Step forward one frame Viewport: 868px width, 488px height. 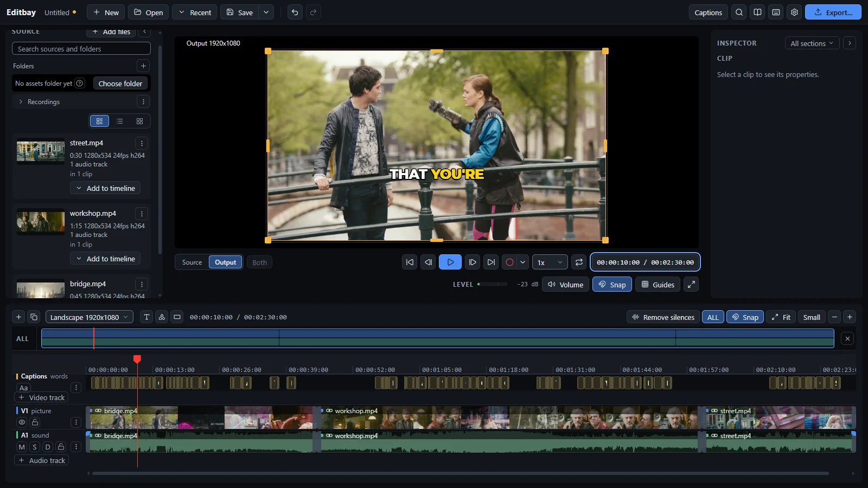pos(473,262)
